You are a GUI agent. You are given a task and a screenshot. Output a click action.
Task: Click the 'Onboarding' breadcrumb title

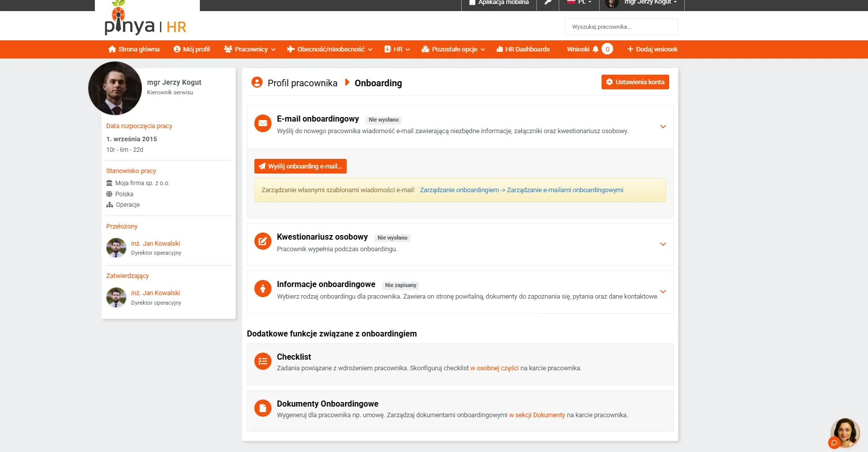click(x=378, y=83)
